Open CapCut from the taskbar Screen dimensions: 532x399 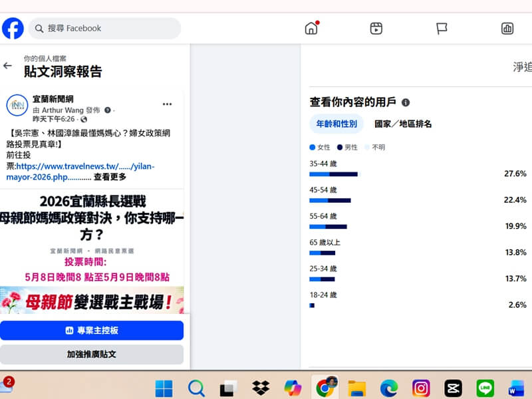tap(454, 388)
